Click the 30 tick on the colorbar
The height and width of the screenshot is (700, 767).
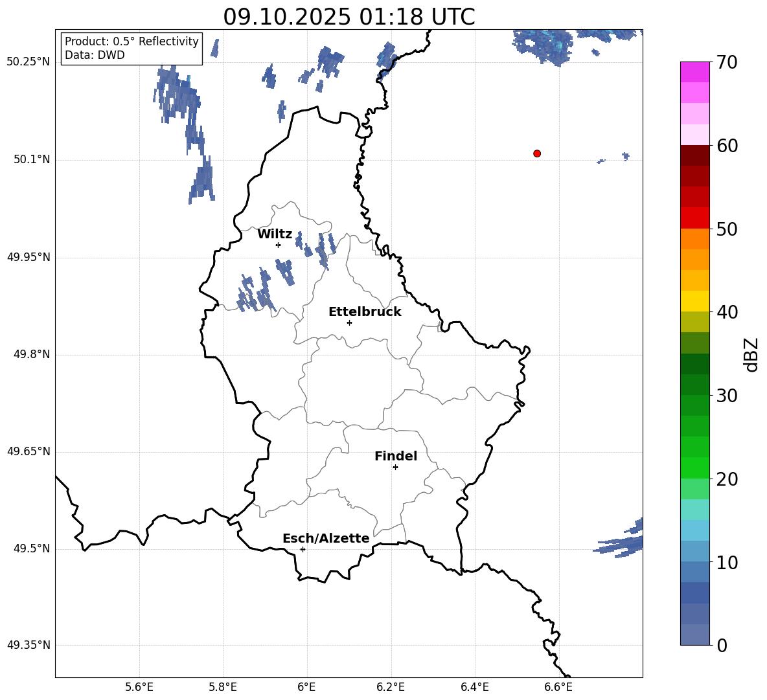[727, 396]
